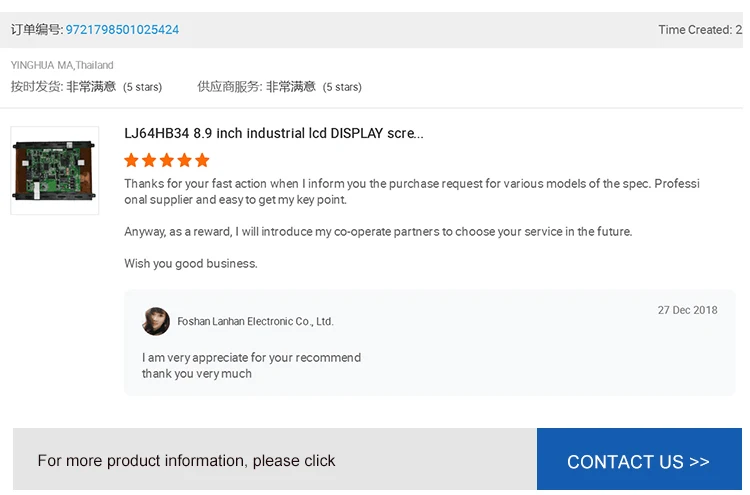Open order number 9721798501025424 link
This screenshot has height=495, width=750.
(122, 30)
